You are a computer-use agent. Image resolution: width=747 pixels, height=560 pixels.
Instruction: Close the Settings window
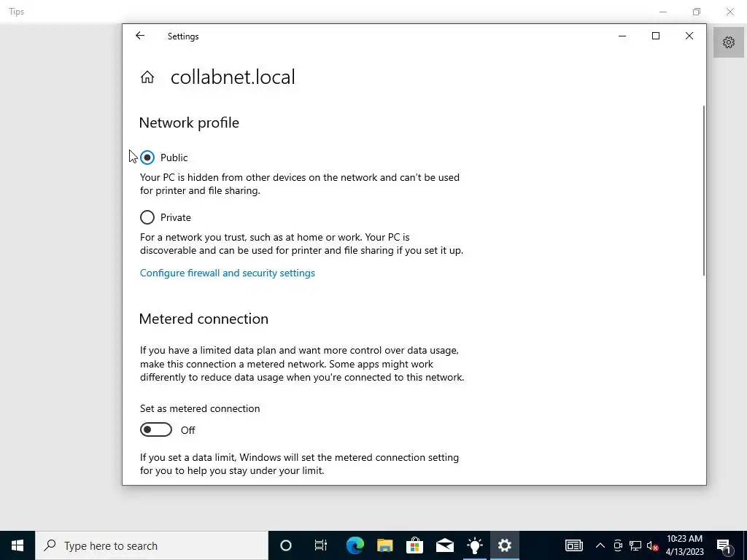coord(689,36)
